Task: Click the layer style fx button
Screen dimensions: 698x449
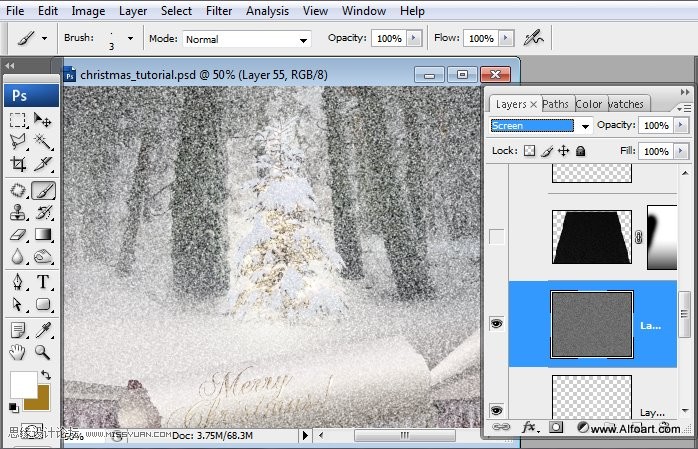Action: pos(529,427)
